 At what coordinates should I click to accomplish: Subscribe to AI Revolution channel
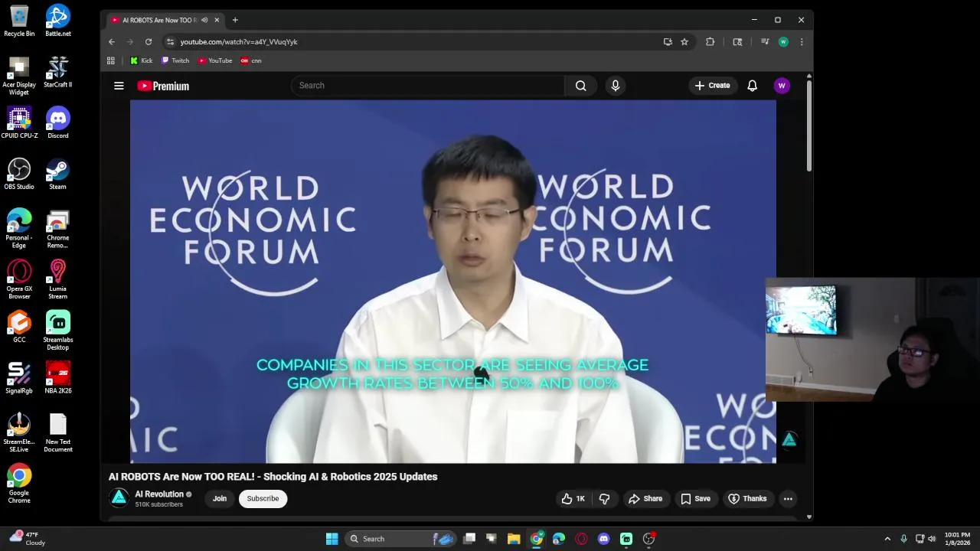[x=263, y=499]
